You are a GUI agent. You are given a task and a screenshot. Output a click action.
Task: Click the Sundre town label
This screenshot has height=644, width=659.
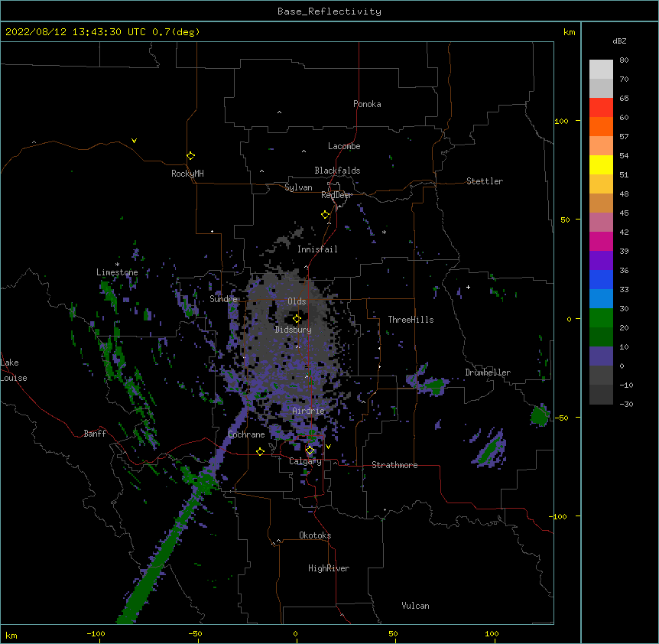click(223, 299)
